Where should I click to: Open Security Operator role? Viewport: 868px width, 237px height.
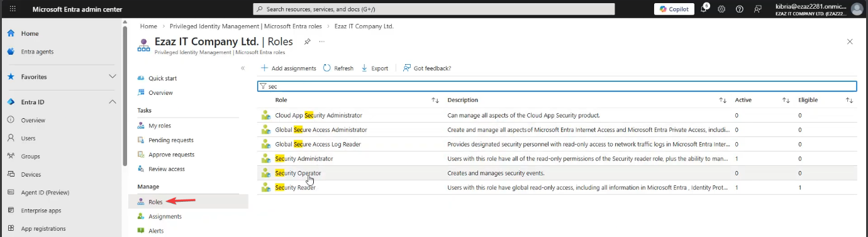298,173
